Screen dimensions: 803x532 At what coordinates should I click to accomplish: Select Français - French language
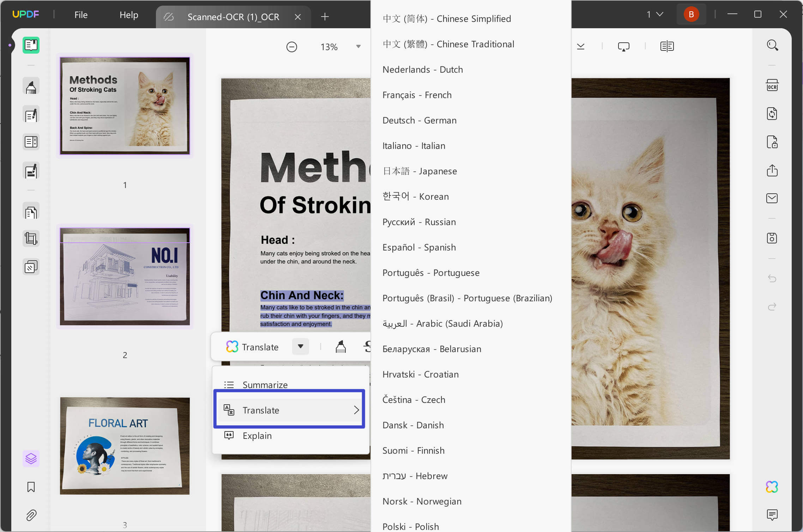417,95
